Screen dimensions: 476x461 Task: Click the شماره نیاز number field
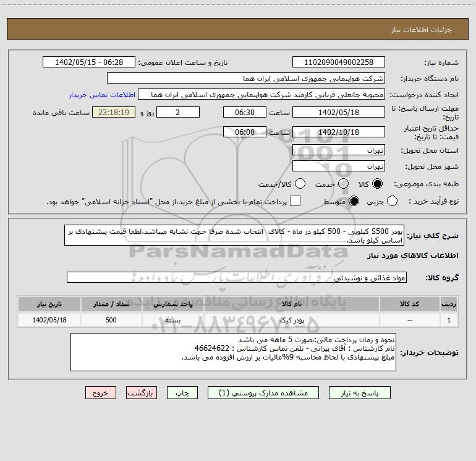339,62
